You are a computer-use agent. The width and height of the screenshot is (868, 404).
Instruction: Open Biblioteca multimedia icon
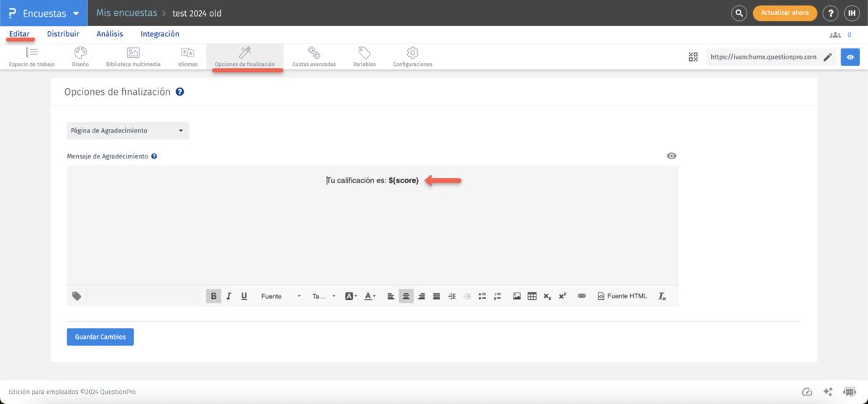(133, 53)
